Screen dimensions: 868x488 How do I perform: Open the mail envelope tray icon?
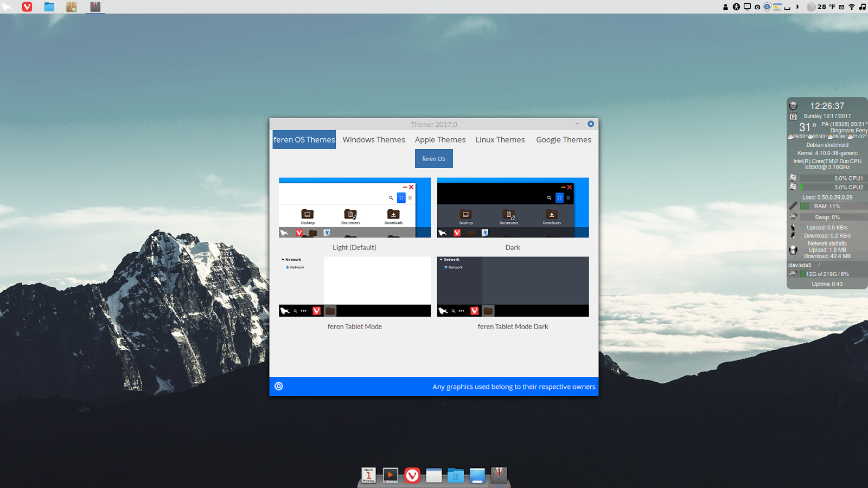tap(841, 7)
